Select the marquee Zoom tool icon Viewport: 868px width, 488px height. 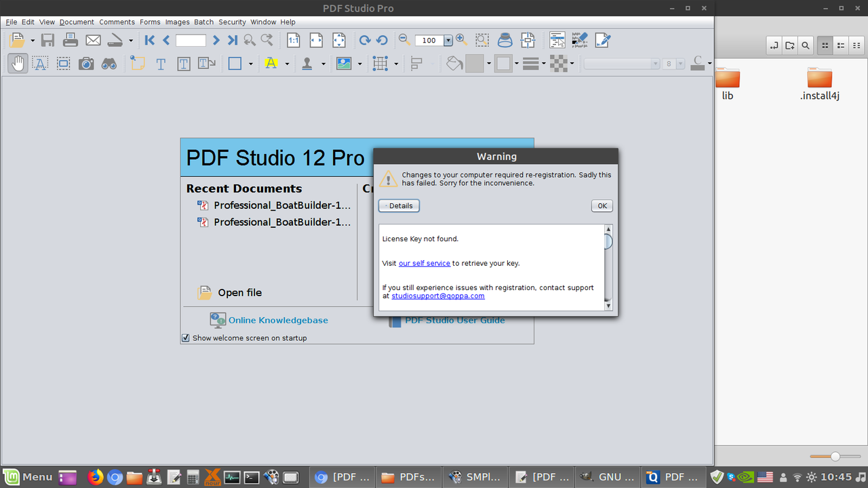(x=482, y=40)
